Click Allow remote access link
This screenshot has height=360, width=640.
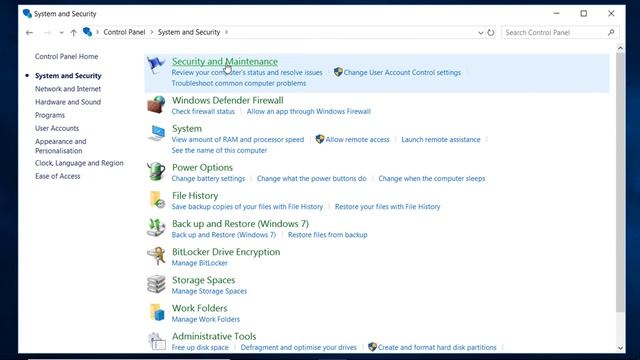[358, 139]
